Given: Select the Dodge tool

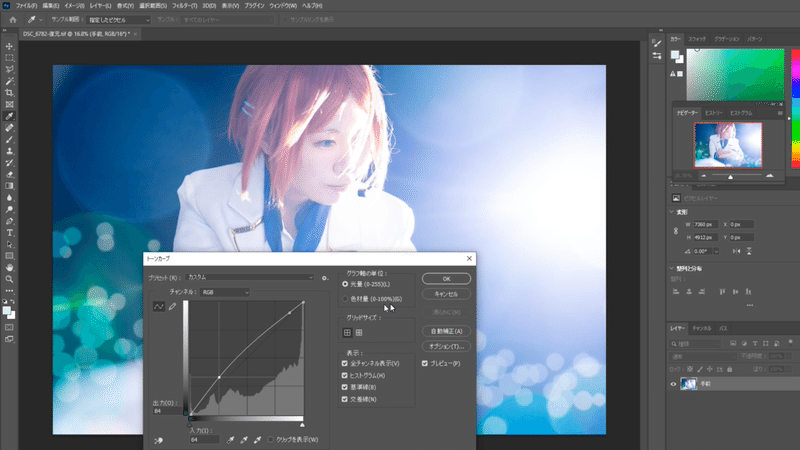Looking at the screenshot, I should tap(9, 210).
